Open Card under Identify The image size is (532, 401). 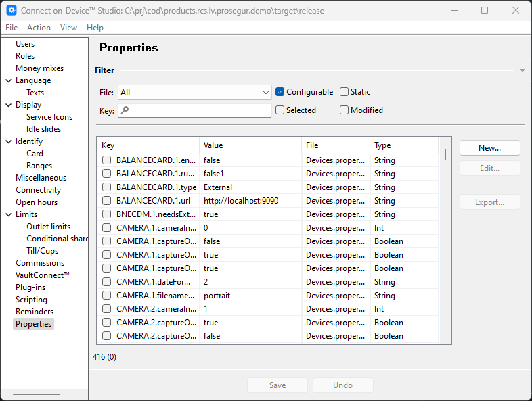(35, 154)
